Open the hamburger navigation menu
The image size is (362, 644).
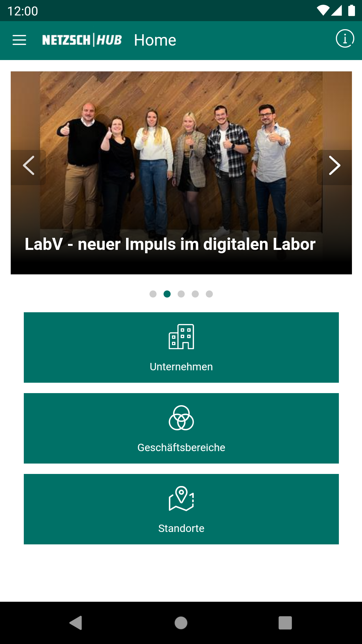pos(19,40)
